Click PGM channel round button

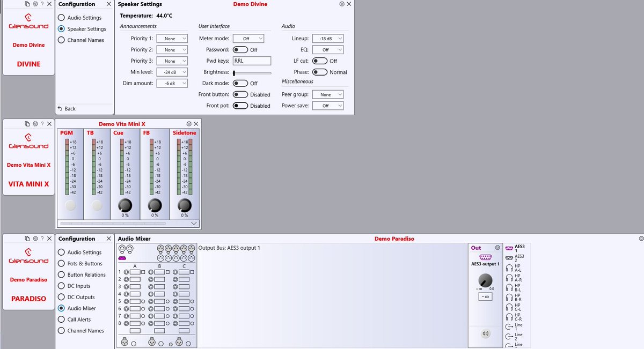[70, 205]
